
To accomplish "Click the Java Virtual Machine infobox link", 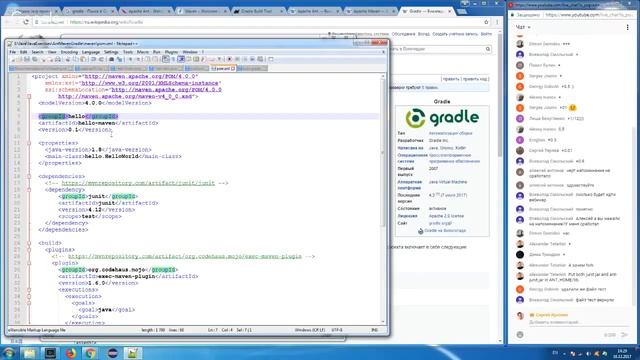I will pyautogui.click(x=448, y=182).
